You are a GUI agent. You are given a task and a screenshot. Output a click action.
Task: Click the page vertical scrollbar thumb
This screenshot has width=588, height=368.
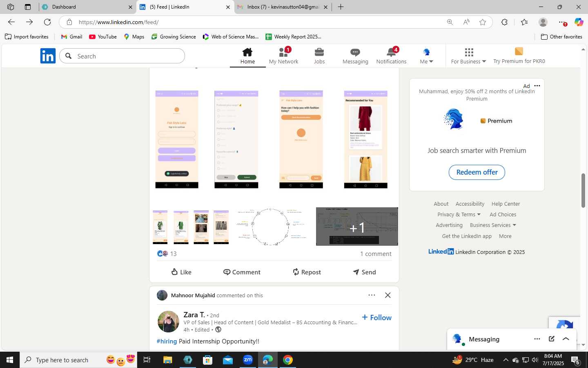(x=583, y=191)
